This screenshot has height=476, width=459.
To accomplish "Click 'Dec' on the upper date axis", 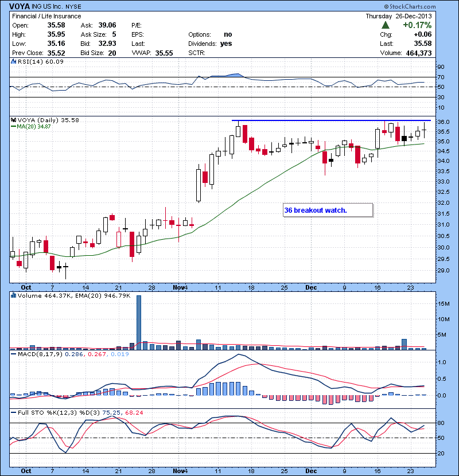I will (x=311, y=287).
